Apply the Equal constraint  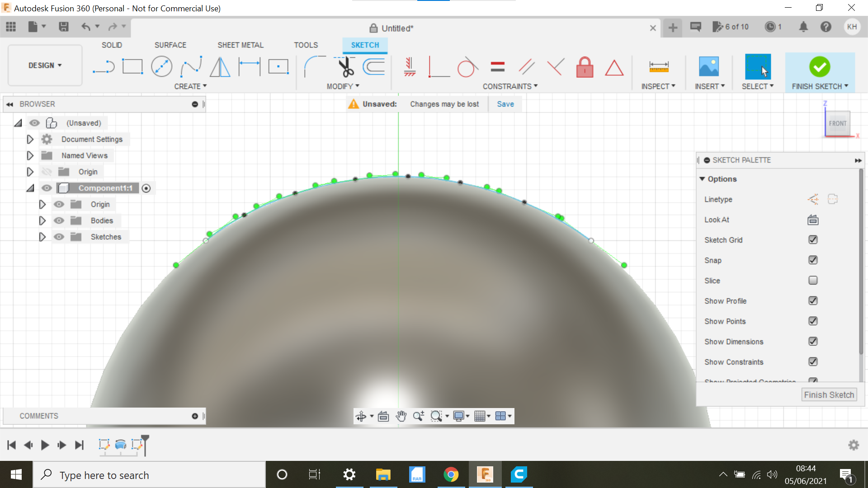coord(497,66)
